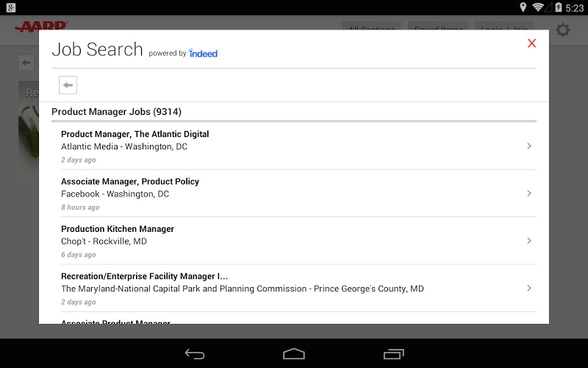
Task: Click the Indeed logo link
Action: [204, 53]
